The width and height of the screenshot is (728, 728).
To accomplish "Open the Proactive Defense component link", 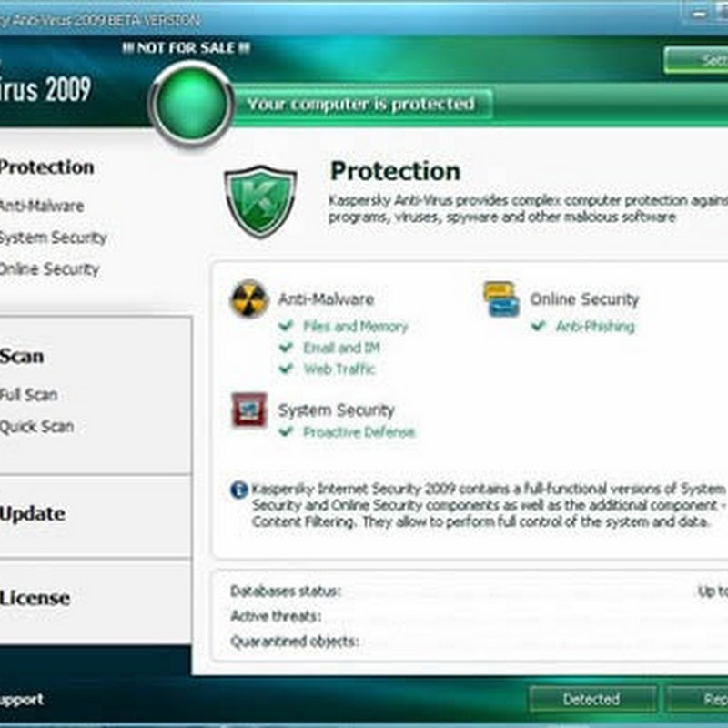I will tap(359, 431).
